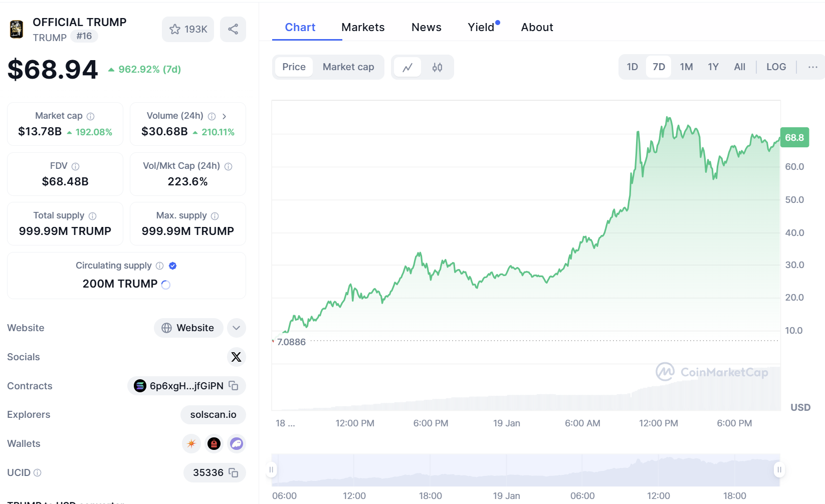
Task: Click Vol/Mkt Cap (24h) info icon
Action: coord(229,166)
